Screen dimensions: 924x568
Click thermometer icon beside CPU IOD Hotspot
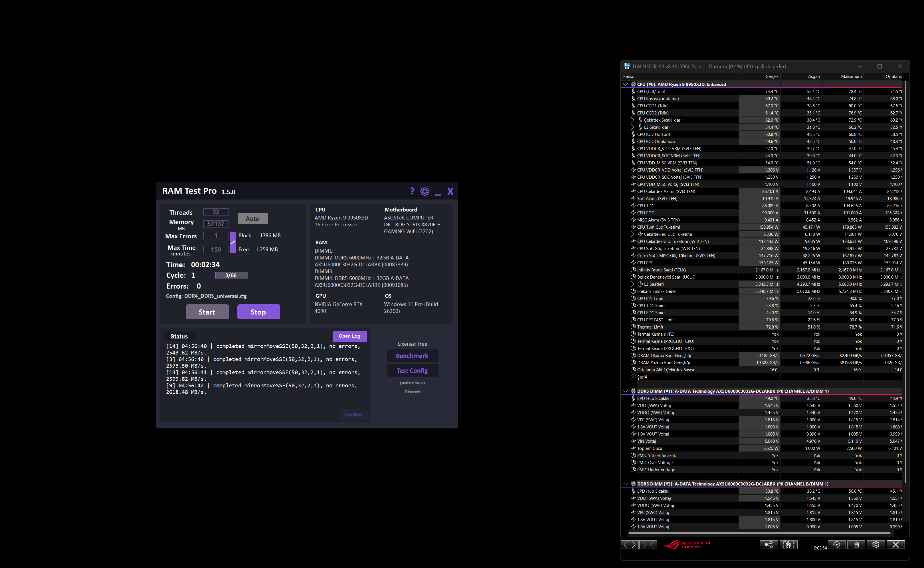(x=633, y=134)
